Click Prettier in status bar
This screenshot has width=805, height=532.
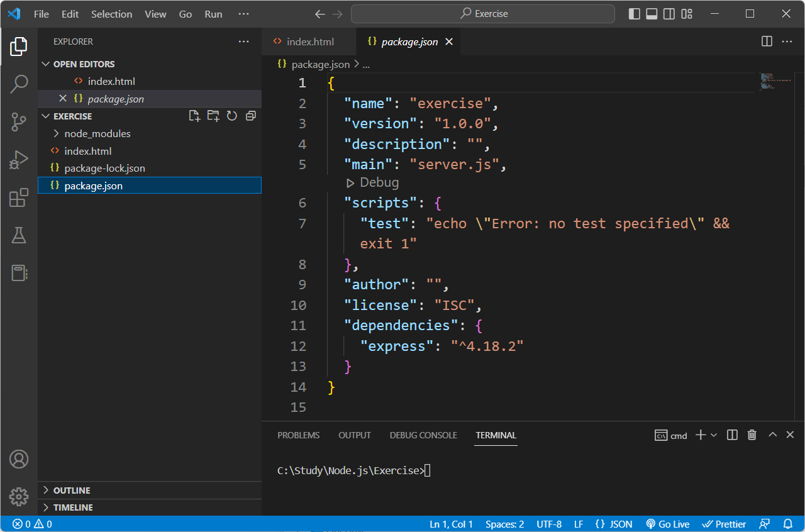(x=724, y=524)
